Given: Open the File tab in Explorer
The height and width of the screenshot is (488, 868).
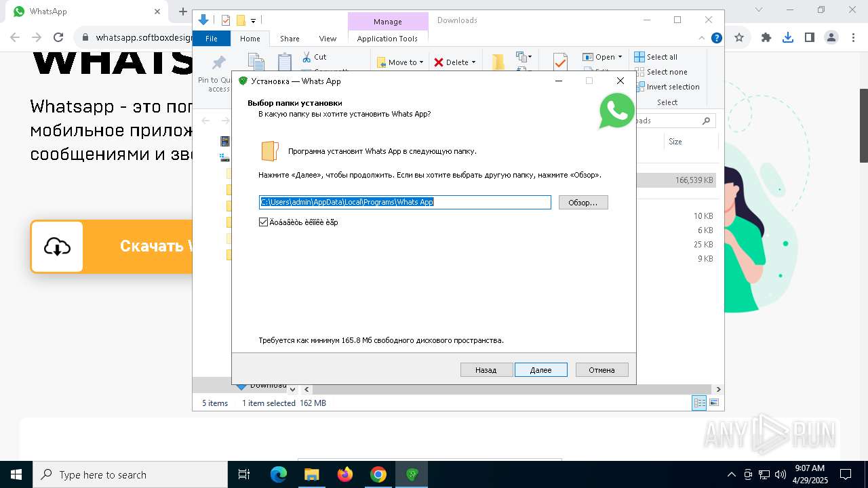Looking at the screenshot, I should pyautogui.click(x=212, y=39).
